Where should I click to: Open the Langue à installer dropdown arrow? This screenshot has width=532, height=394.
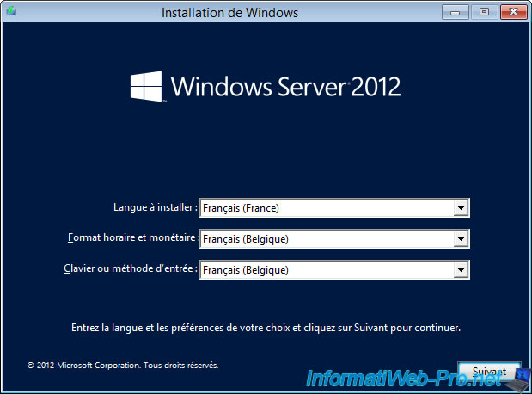[461, 208]
